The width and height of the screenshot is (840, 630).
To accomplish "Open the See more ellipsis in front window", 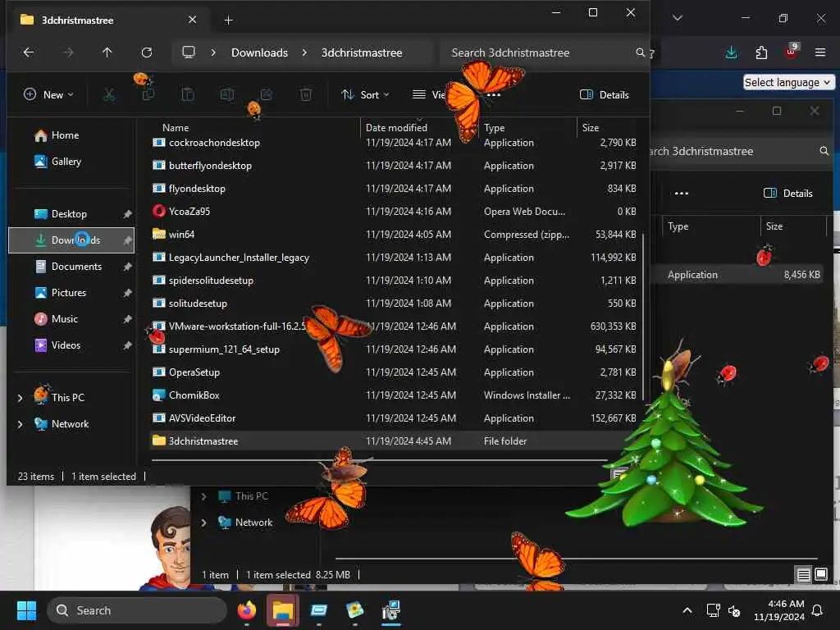I will click(493, 95).
